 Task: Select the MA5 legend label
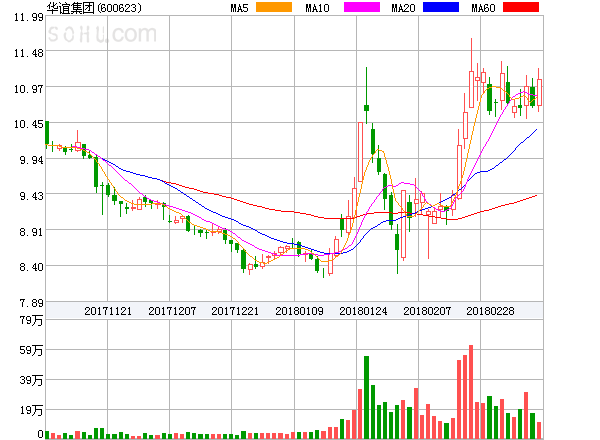pyautogui.click(x=239, y=8)
